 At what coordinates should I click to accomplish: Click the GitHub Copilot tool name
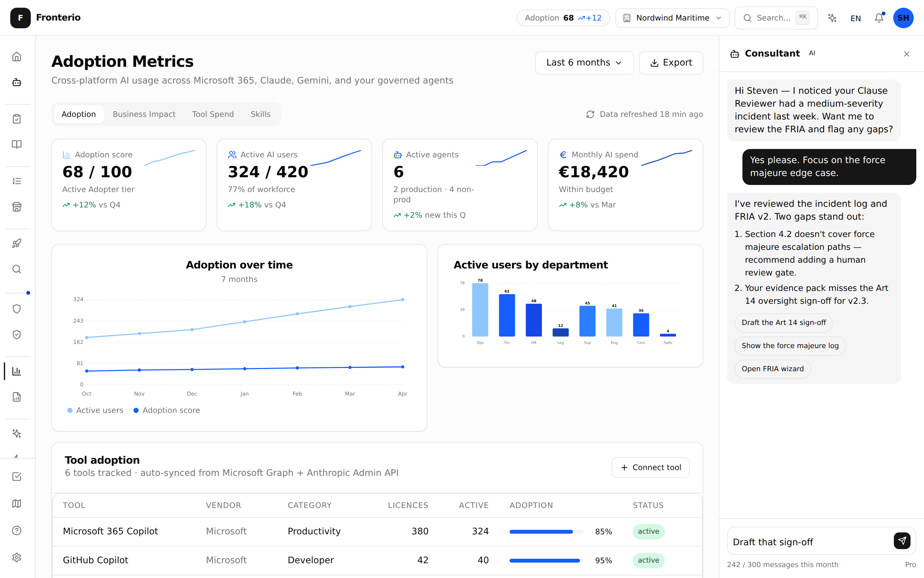pyautogui.click(x=96, y=560)
